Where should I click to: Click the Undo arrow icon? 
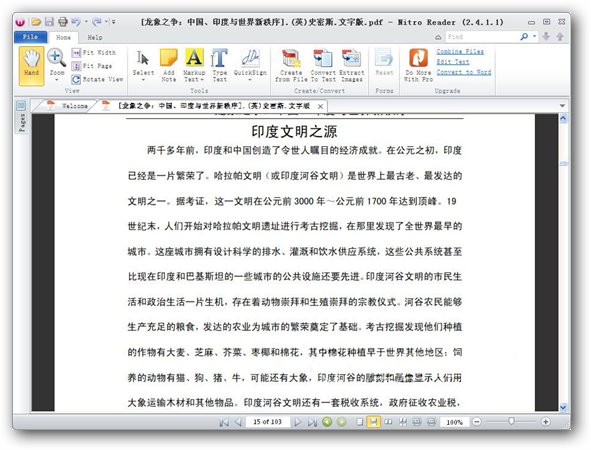(x=76, y=22)
